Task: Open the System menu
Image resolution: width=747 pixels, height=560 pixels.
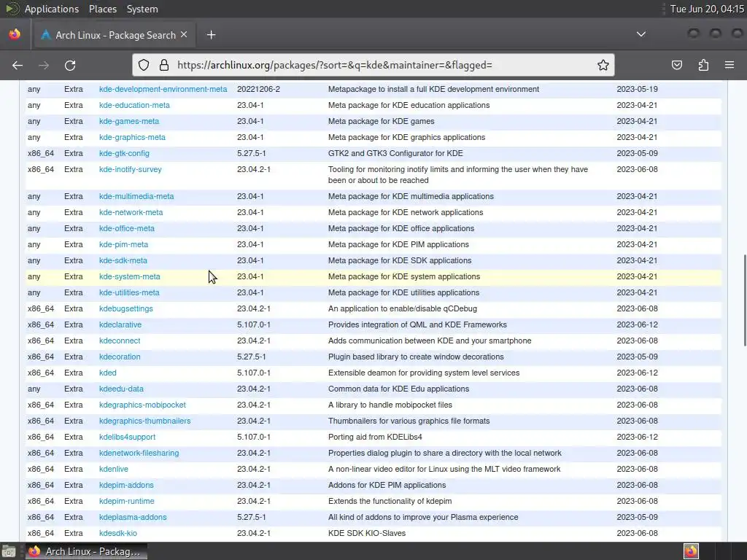Action: (x=142, y=9)
